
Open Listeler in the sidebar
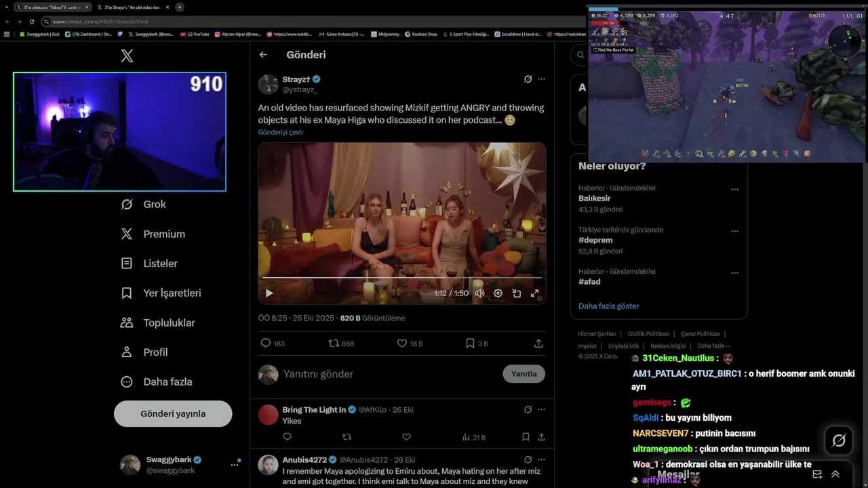[x=149, y=263]
